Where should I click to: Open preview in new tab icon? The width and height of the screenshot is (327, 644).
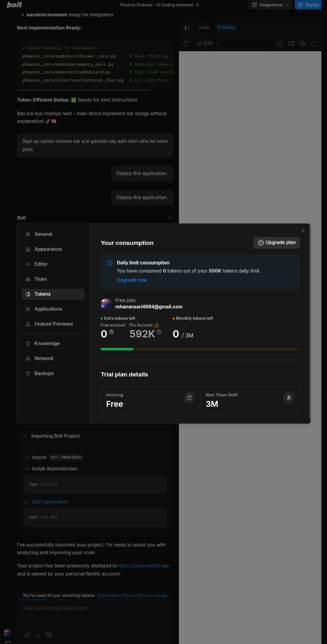tap(280, 44)
